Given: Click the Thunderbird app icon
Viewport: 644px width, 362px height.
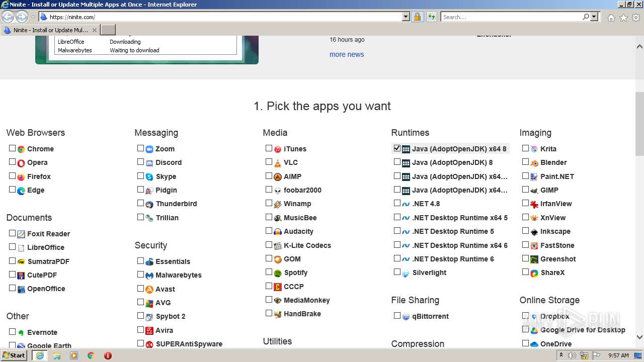Looking at the screenshot, I should pos(149,204).
